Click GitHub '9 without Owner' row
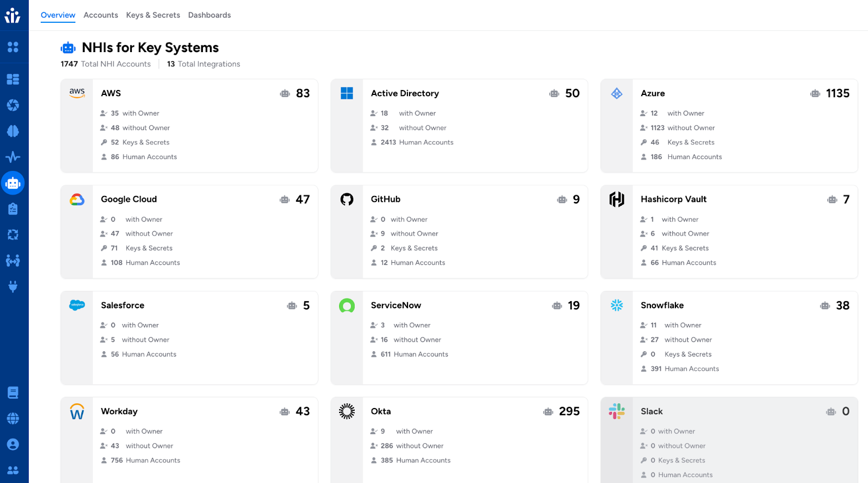The height and width of the screenshot is (483, 868). 404,234
